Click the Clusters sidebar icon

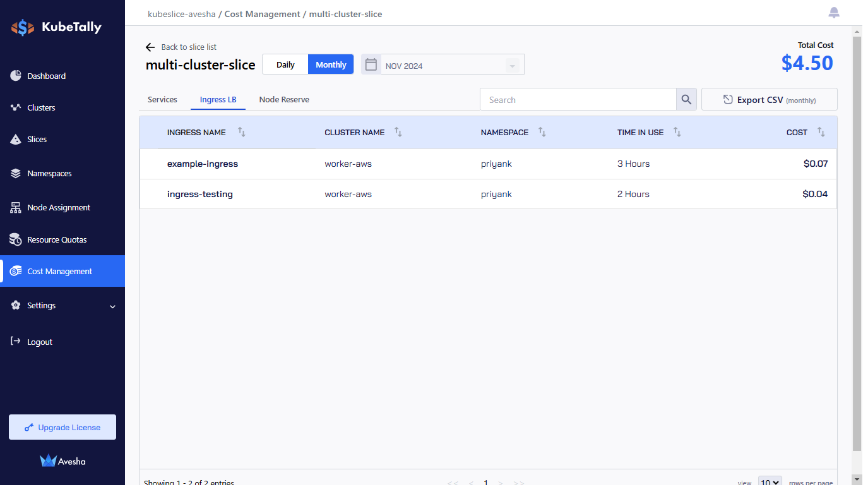(x=16, y=107)
